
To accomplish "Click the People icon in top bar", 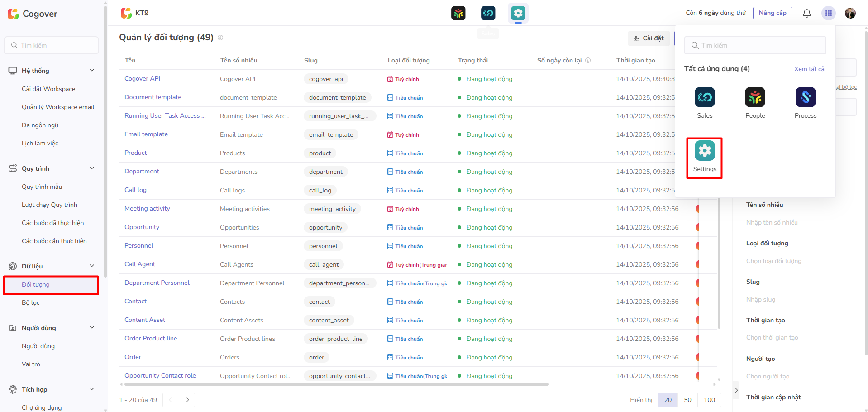I will point(458,13).
